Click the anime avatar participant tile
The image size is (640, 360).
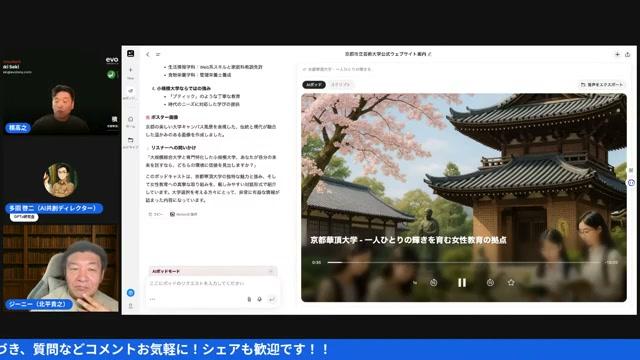pos(60,180)
